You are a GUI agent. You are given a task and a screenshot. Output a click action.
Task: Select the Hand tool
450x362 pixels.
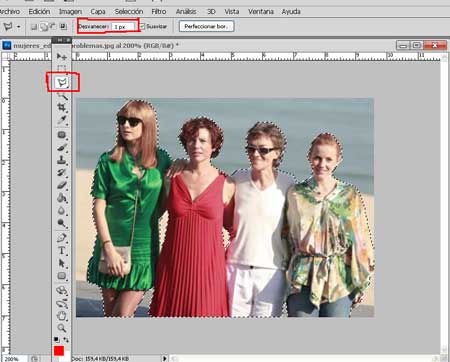tap(62, 316)
